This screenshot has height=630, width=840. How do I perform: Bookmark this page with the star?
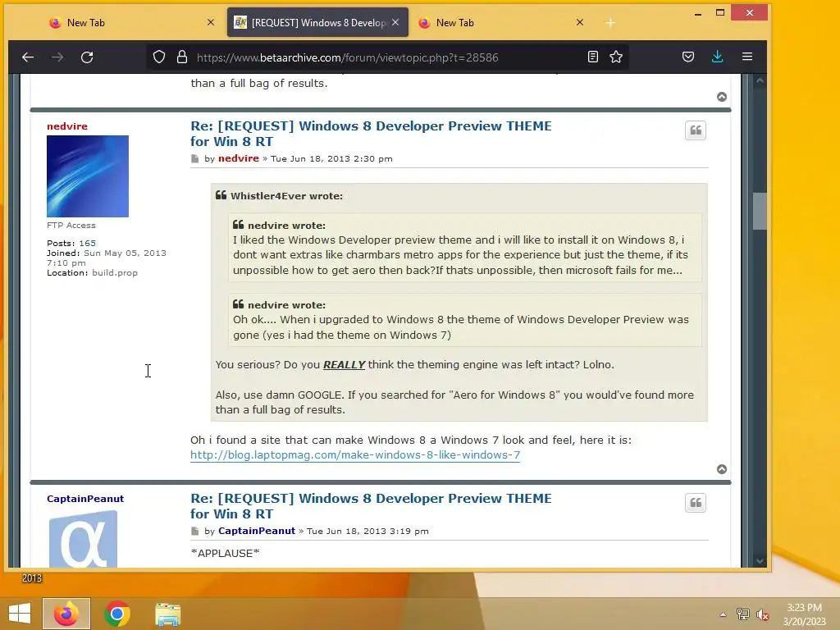[x=616, y=57]
